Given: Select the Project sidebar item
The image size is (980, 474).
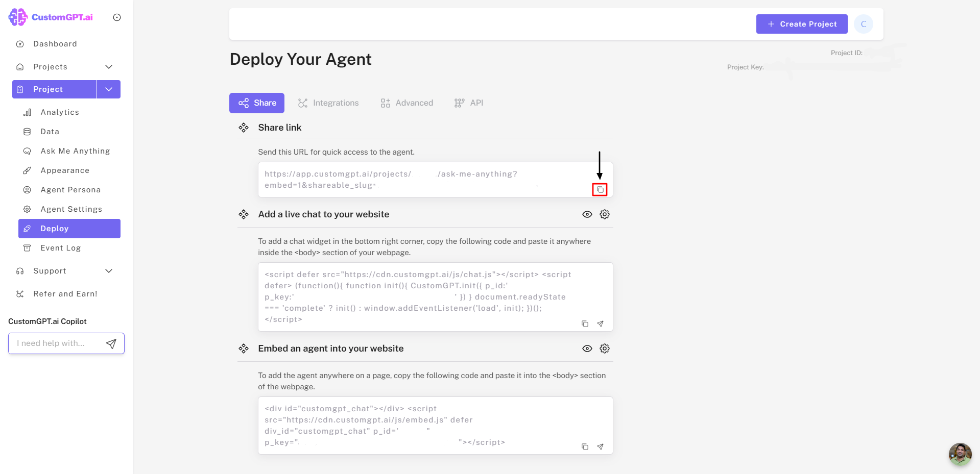Looking at the screenshot, I should [x=54, y=89].
